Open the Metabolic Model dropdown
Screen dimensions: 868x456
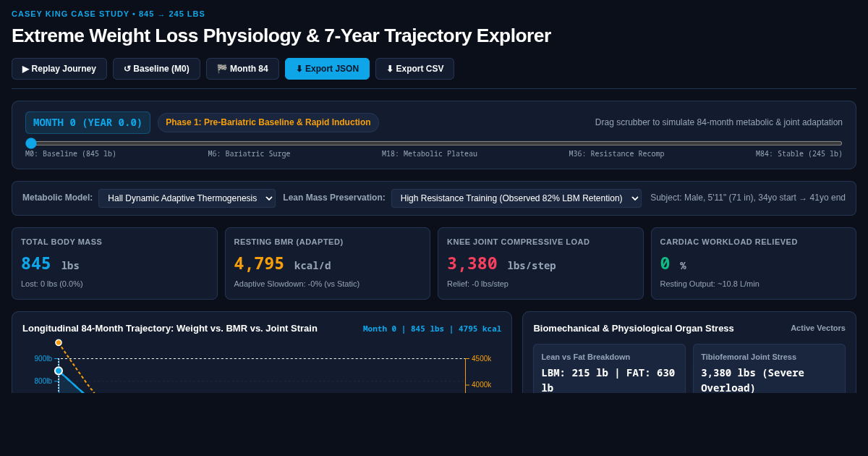(x=187, y=198)
